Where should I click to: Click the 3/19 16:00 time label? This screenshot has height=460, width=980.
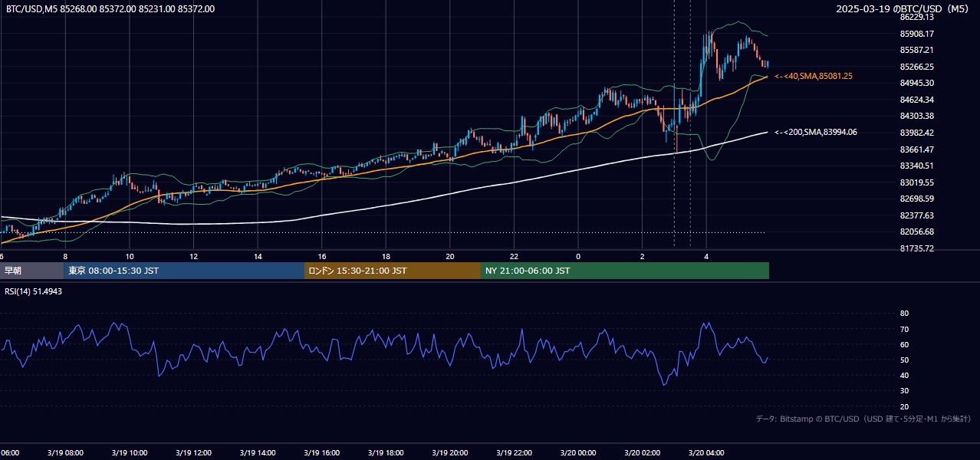321,453
